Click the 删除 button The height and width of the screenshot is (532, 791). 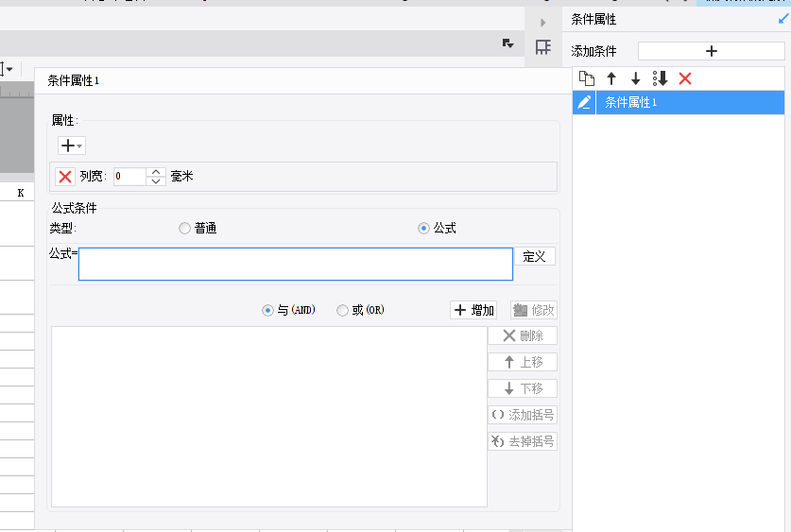(523, 335)
